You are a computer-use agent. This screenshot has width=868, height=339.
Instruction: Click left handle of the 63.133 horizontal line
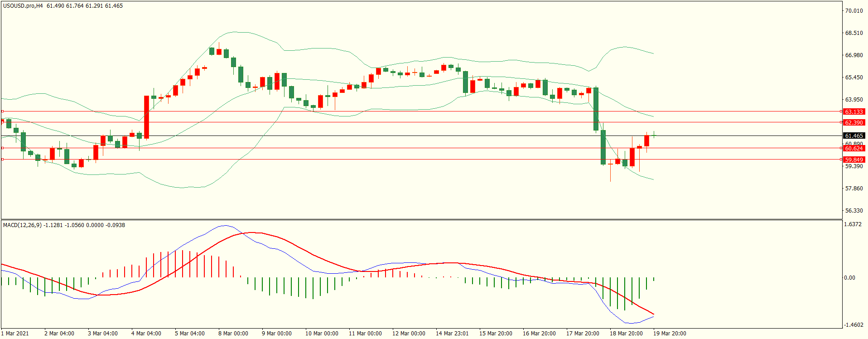(2, 111)
